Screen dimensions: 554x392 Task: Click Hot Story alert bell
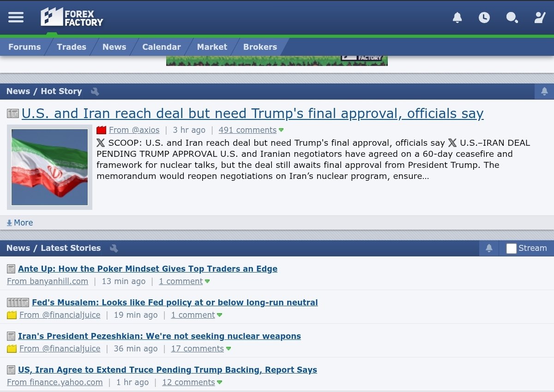544,91
